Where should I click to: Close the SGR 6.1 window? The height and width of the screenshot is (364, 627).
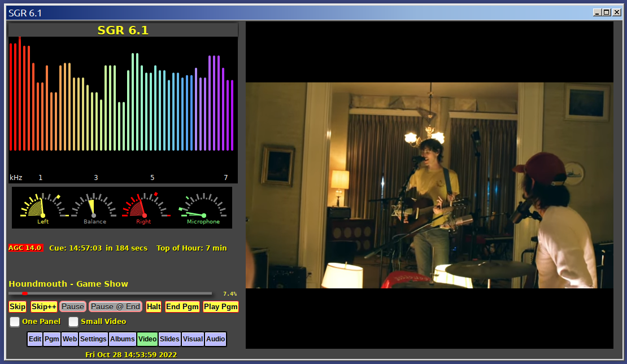(617, 12)
